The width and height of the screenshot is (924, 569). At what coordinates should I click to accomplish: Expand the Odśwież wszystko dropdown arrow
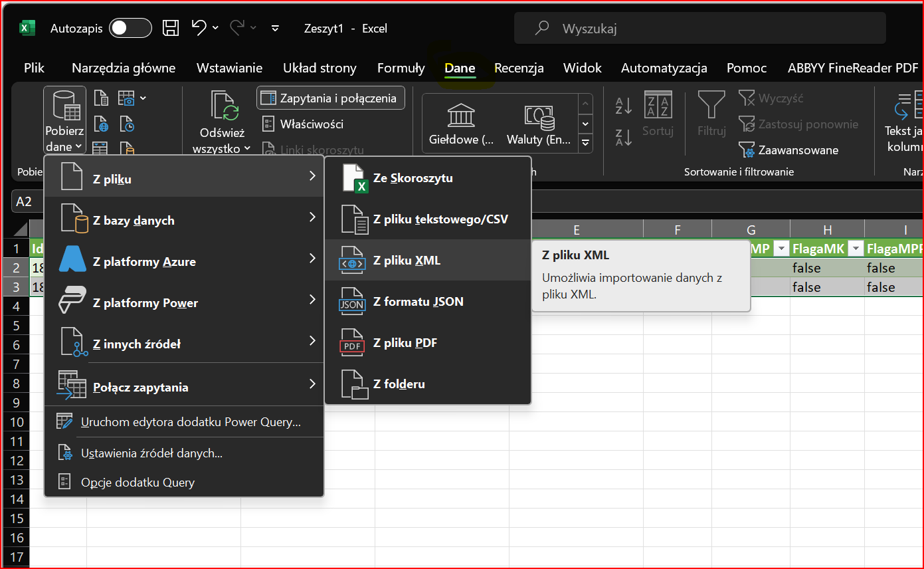point(247,149)
